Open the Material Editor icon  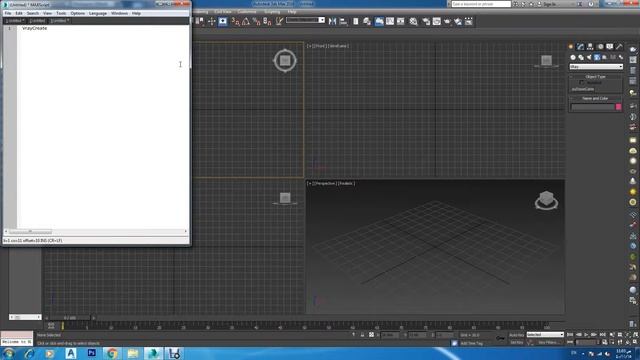(x=413, y=21)
